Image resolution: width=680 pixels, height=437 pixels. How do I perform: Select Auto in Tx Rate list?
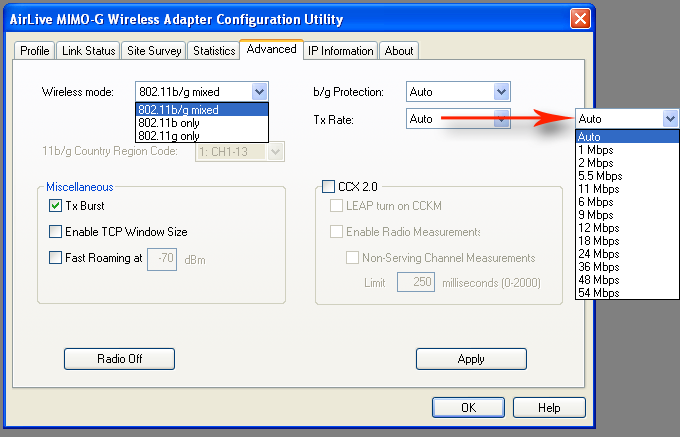[627, 137]
